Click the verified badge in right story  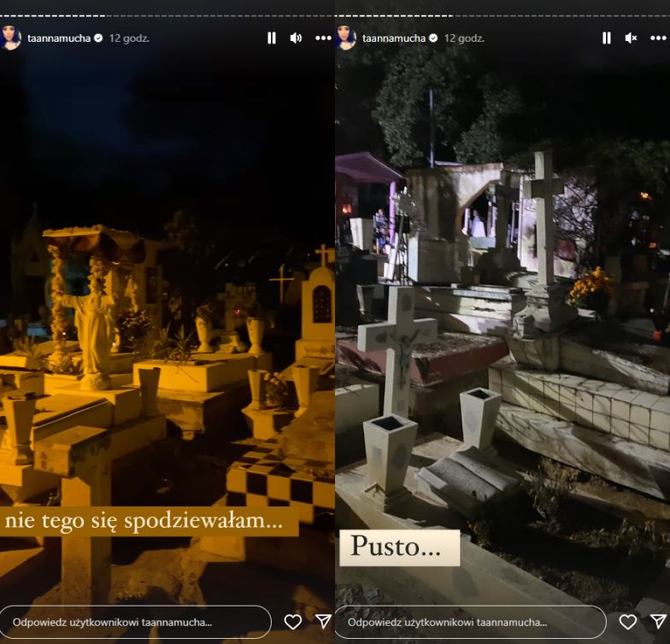pos(433,38)
